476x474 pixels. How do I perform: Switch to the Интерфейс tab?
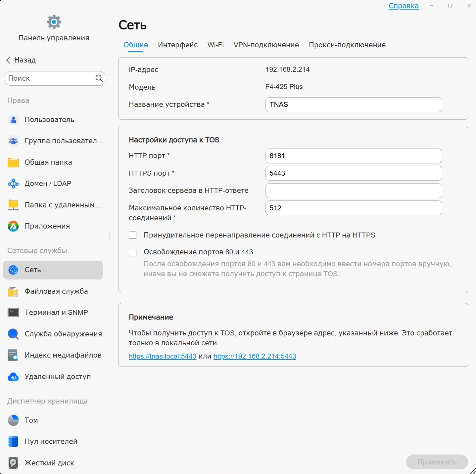(178, 45)
